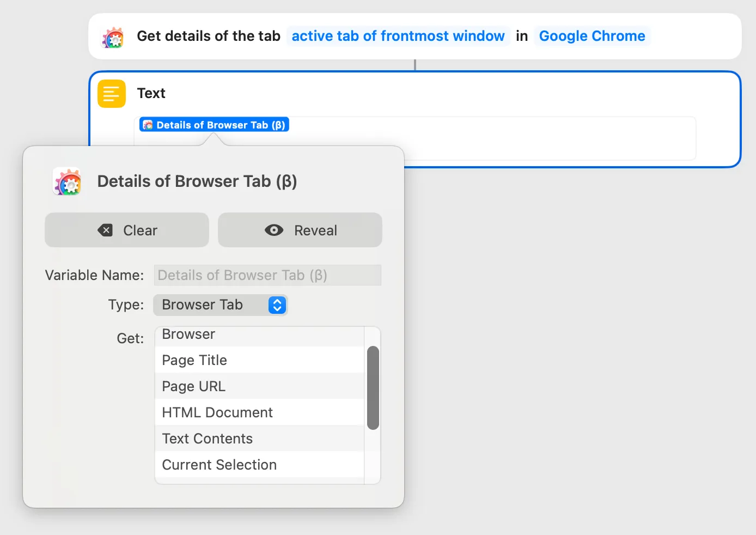Change the 'active tab of frontmost window' parameter
Screen dimensions: 756x535
pyautogui.click(x=398, y=36)
